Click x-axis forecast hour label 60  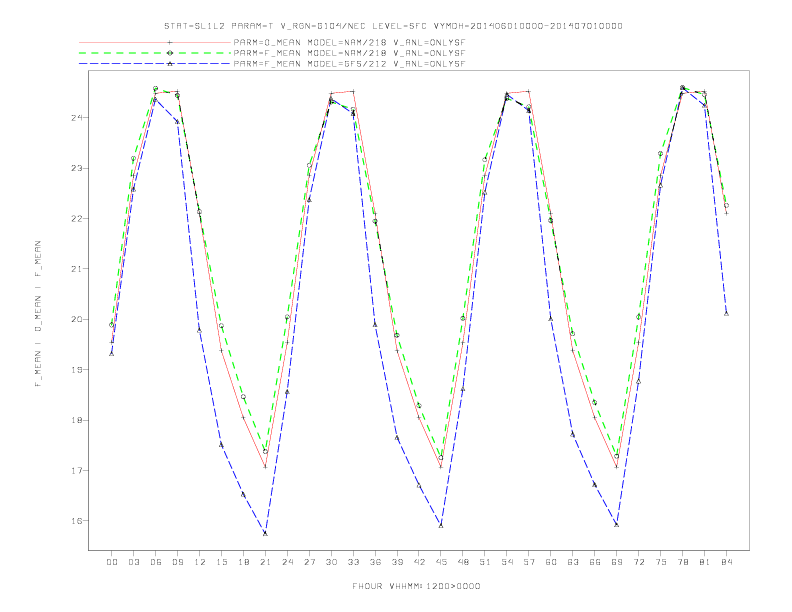click(x=551, y=562)
